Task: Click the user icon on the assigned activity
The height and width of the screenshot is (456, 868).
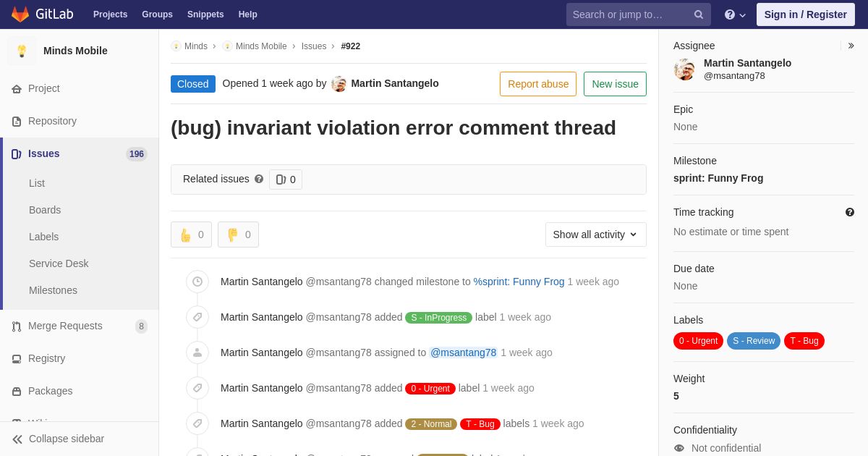Action: point(197,352)
